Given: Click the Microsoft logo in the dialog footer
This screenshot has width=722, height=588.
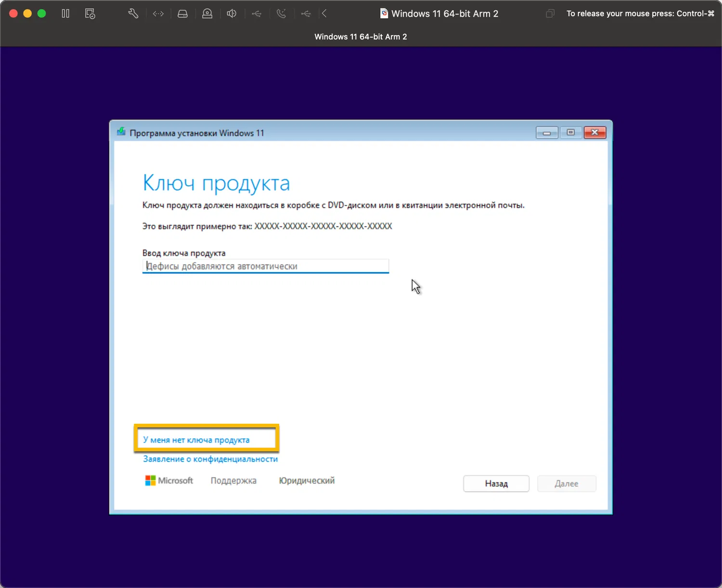Looking at the screenshot, I should [x=169, y=481].
